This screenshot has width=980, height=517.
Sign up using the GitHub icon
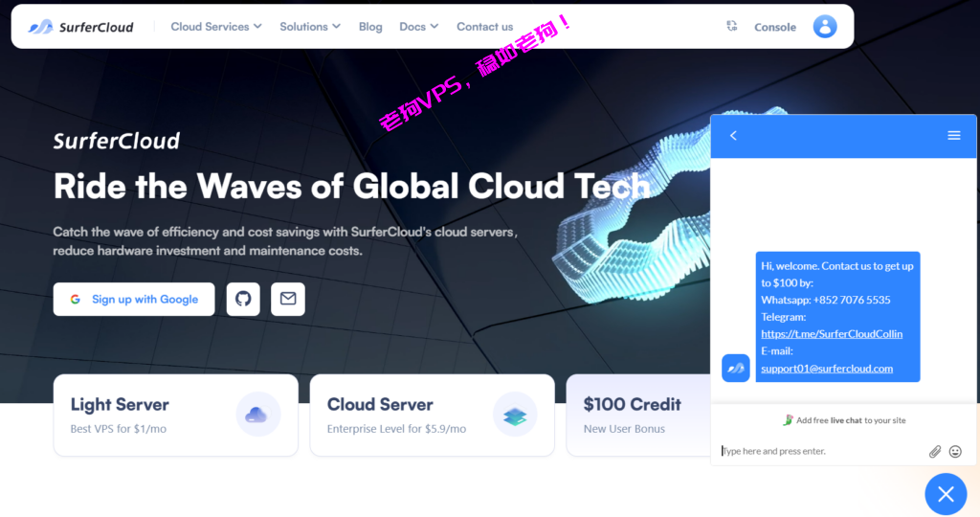point(243,299)
